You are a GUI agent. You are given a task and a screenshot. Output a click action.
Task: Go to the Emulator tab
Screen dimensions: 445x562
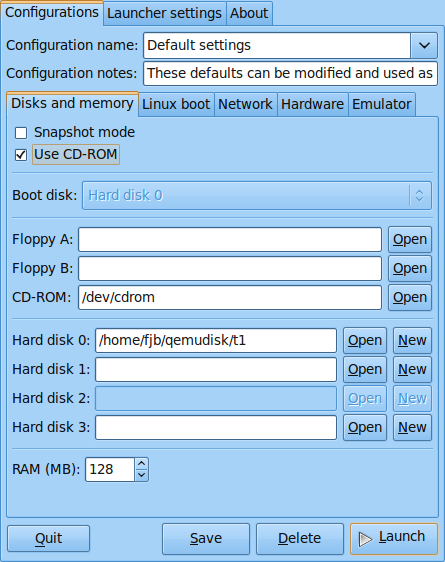pyautogui.click(x=382, y=104)
